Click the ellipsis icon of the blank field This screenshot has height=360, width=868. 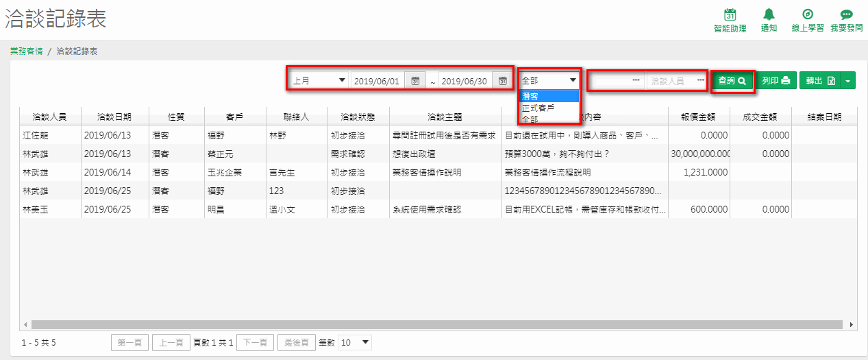(636, 81)
